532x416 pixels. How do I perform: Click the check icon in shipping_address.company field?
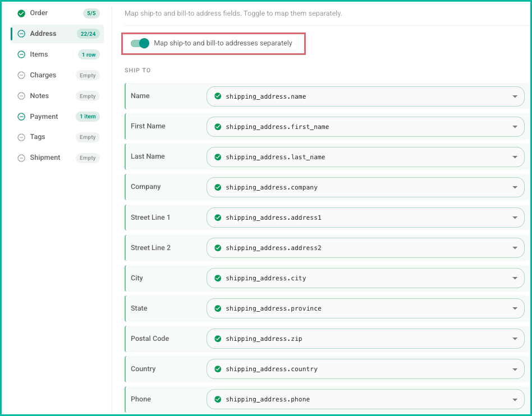point(218,187)
